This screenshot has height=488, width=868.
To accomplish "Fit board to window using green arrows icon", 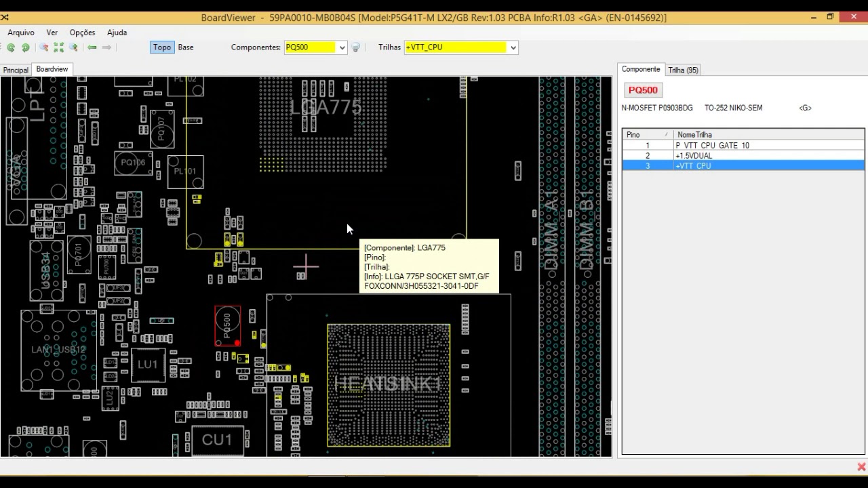I will [59, 47].
